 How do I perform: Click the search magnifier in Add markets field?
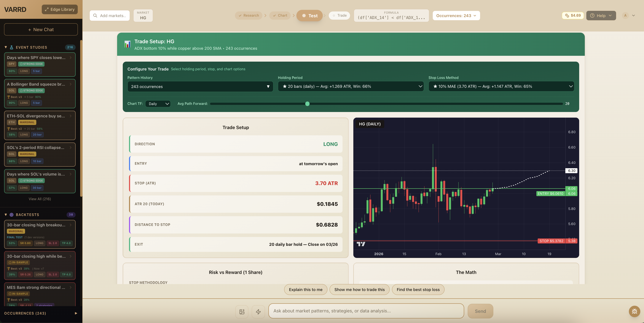pyautogui.click(x=95, y=16)
